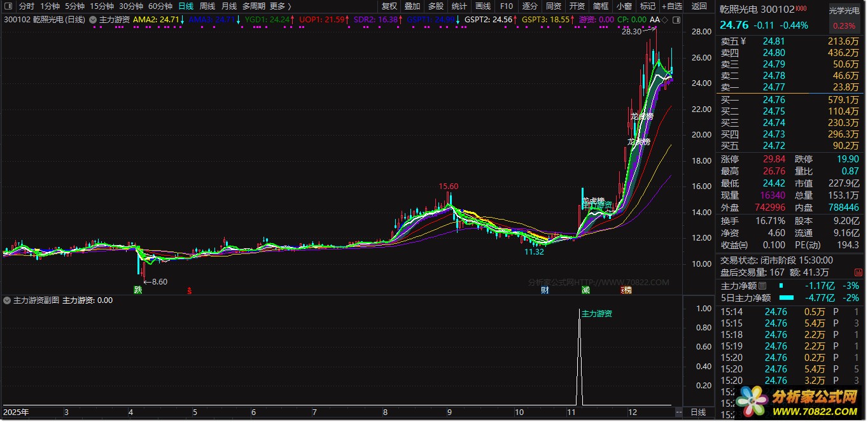Switch to 5分钟 period
Image resolution: width=868 pixels, height=422 pixels.
(74, 6)
